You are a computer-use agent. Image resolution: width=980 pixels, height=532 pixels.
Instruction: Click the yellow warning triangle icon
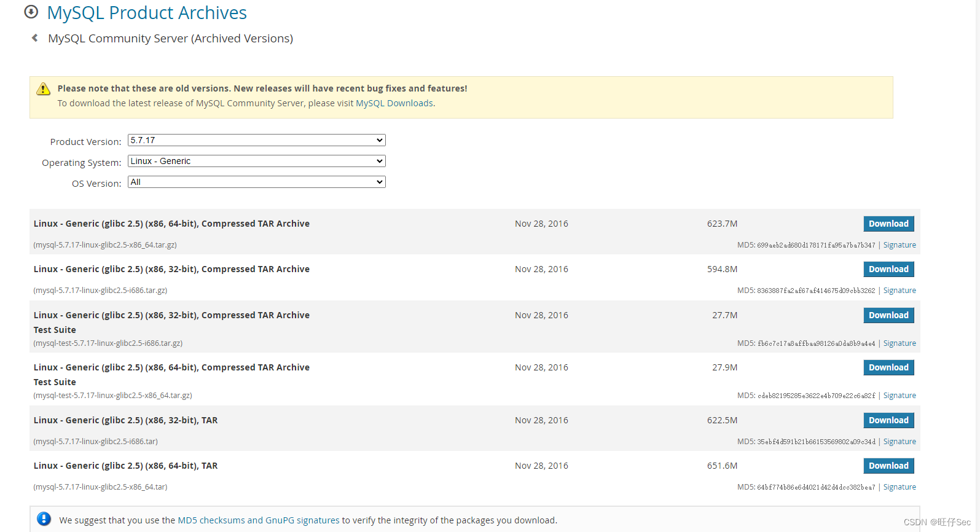pyautogui.click(x=43, y=89)
